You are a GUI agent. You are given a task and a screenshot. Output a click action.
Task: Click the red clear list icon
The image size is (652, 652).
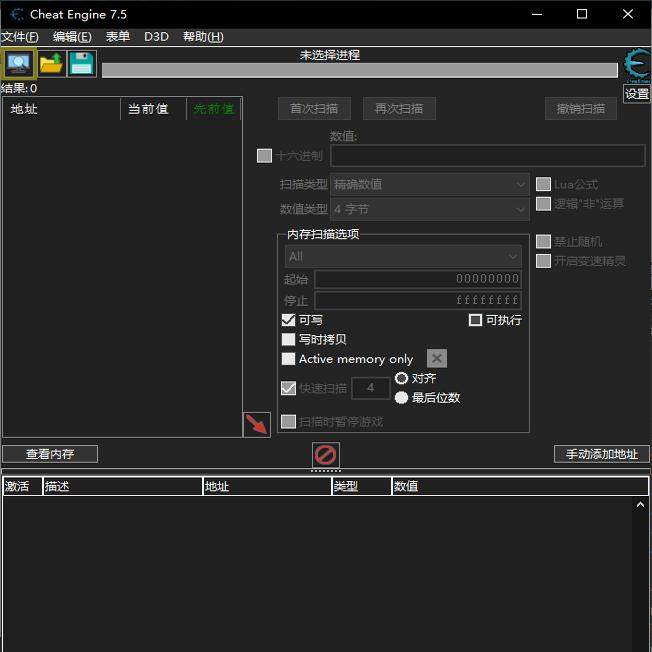point(326,455)
